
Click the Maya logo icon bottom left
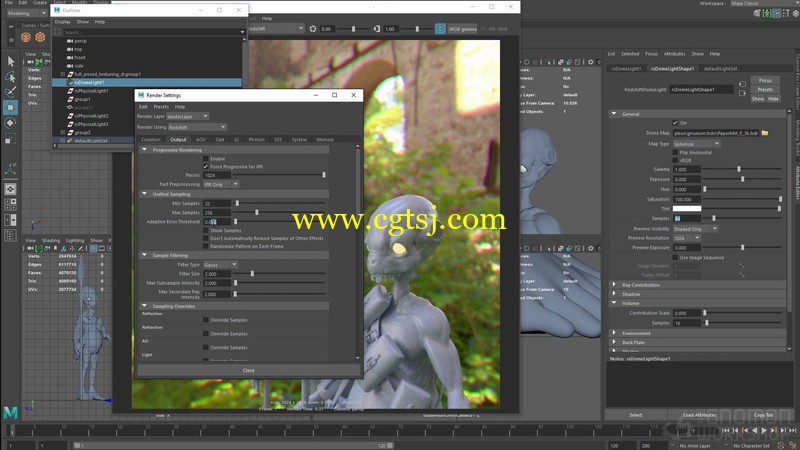pos(10,412)
